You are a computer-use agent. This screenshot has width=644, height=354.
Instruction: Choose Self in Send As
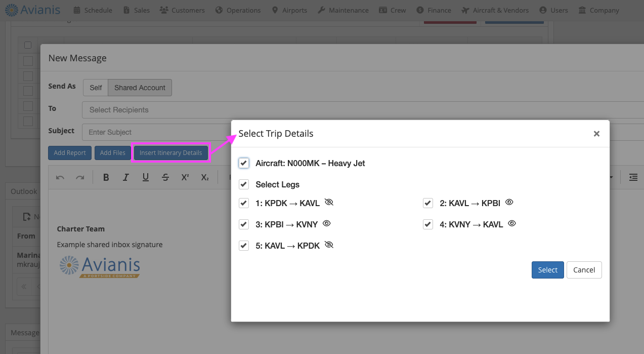(96, 88)
